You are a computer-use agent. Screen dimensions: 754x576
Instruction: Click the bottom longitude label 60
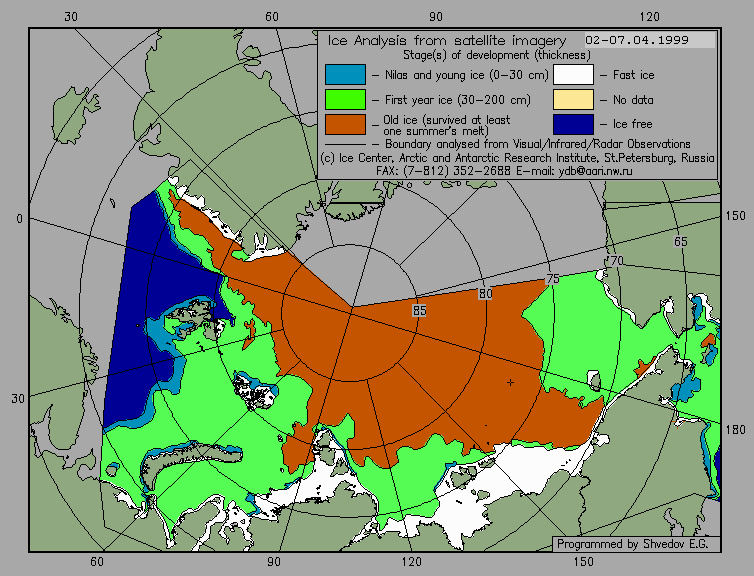[97, 561]
